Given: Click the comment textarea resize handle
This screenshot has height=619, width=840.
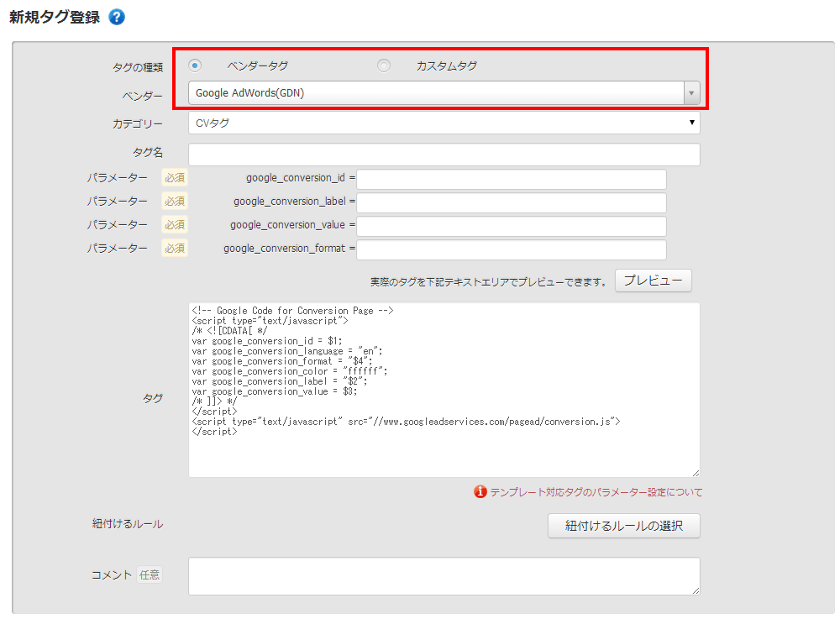Looking at the screenshot, I should click(x=696, y=590).
